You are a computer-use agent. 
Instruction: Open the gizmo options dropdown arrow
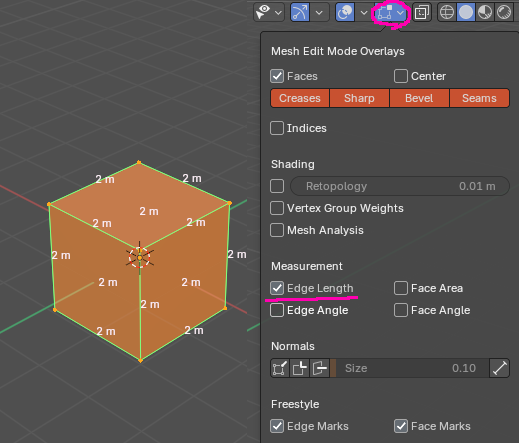319,13
